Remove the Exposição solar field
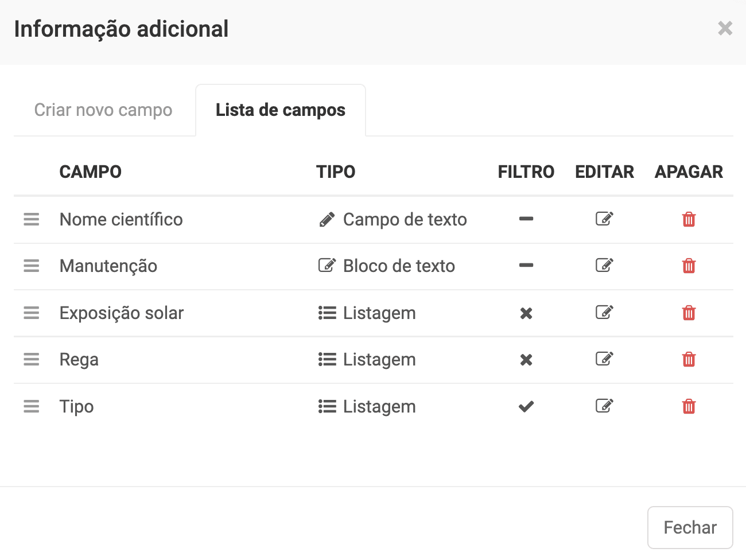 689,313
